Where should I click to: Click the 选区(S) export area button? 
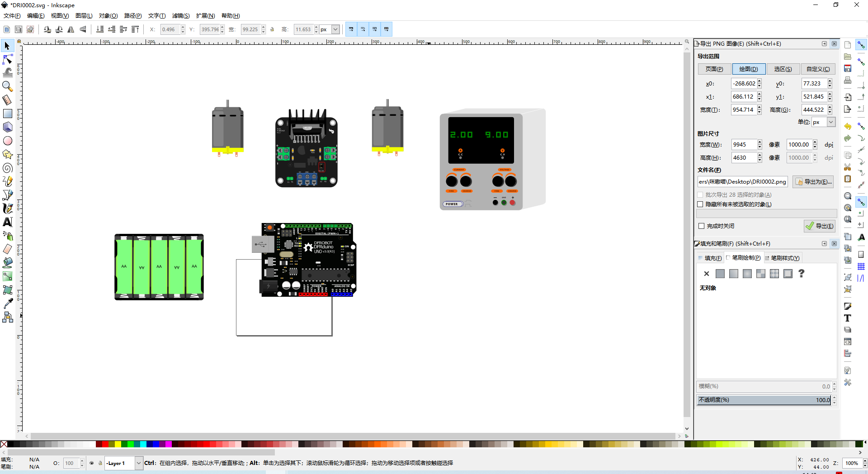pos(783,69)
